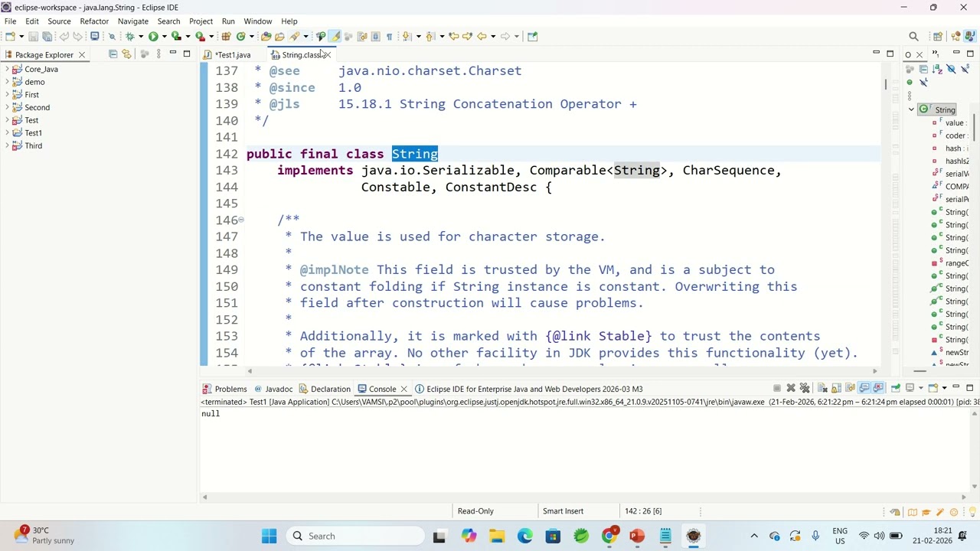Viewport: 980px width, 551px height.
Task: Toggle Mark Occurrences highlighter icon
Action: (335, 36)
